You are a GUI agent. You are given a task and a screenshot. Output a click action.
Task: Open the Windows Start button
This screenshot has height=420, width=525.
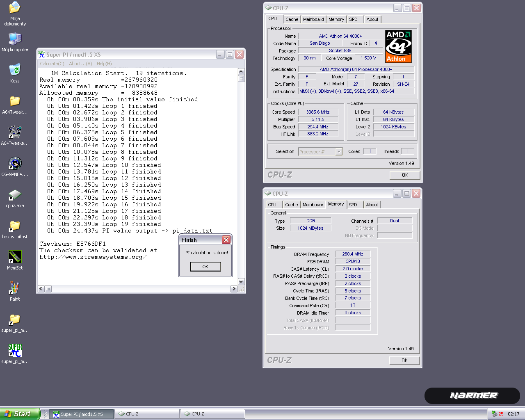coord(20,414)
